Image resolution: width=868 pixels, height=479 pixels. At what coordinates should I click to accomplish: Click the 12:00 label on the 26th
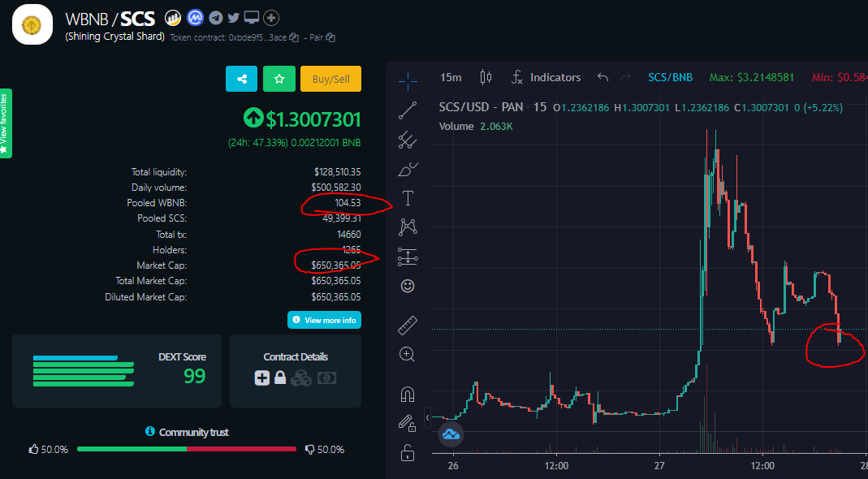point(556,466)
